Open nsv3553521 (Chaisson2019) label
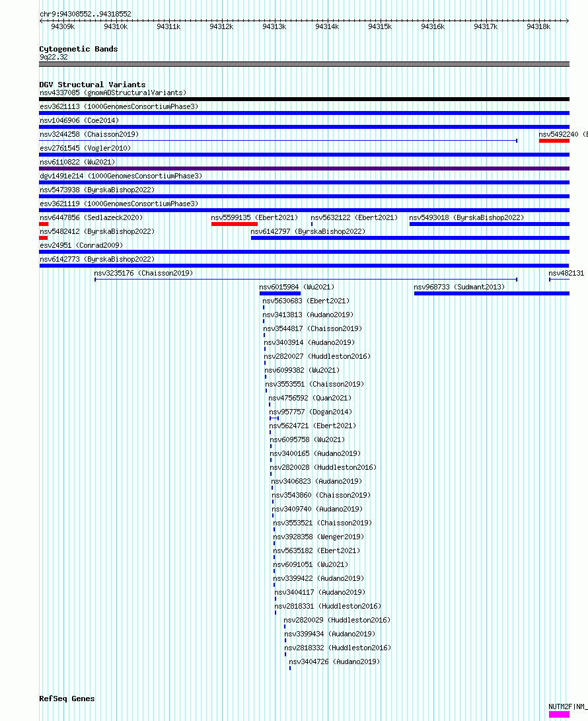This screenshot has height=721, width=588. click(322, 523)
